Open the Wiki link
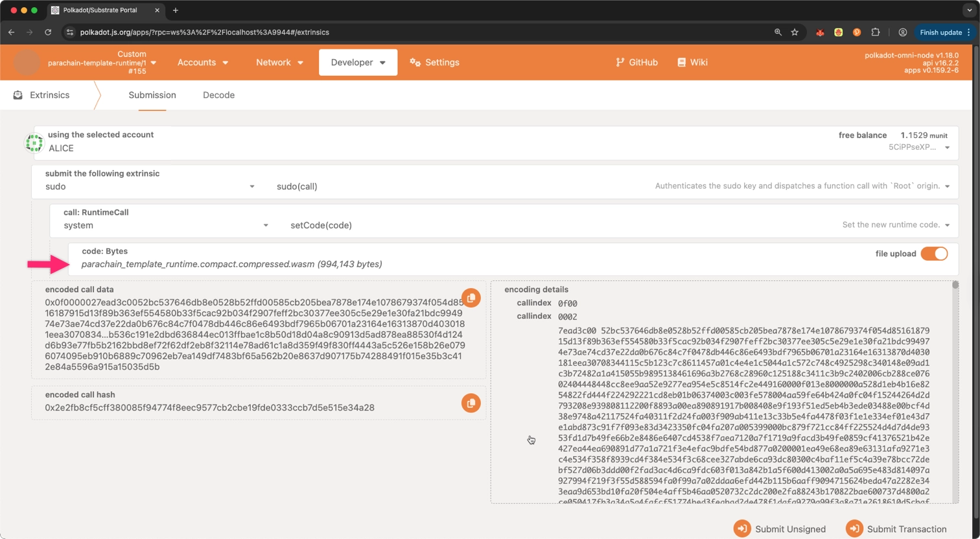The width and height of the screenshot is (980, 539). pos(692,62)
